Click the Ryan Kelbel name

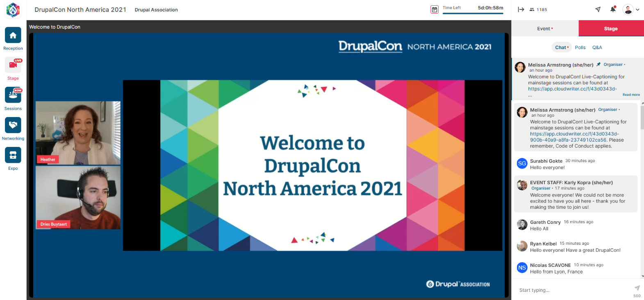[543, 244]
